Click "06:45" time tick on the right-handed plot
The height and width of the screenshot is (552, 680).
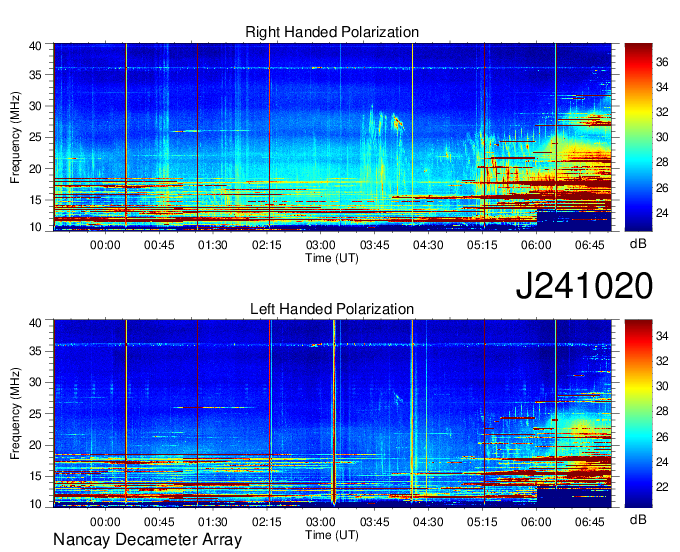pyautogui.click(x=590, y=245)
